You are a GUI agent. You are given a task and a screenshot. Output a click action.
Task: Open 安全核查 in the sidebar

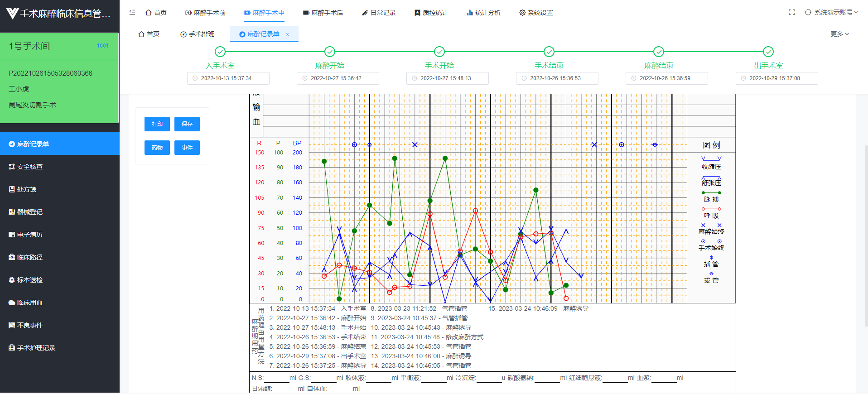pyautogui.click(x=30, y=167)
